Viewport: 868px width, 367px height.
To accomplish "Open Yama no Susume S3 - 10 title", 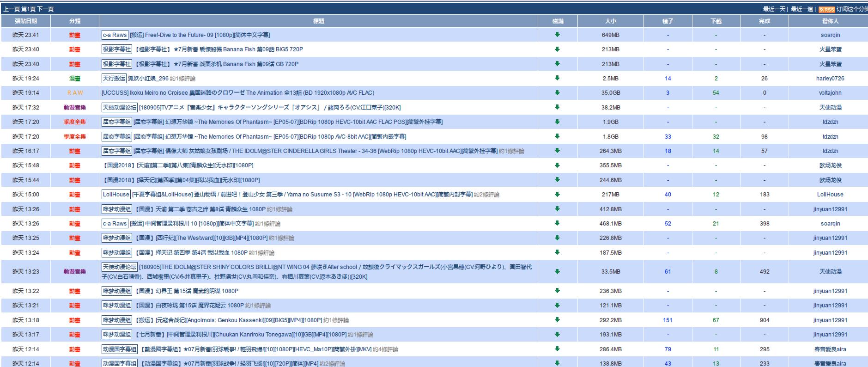I will click(302, 194).
